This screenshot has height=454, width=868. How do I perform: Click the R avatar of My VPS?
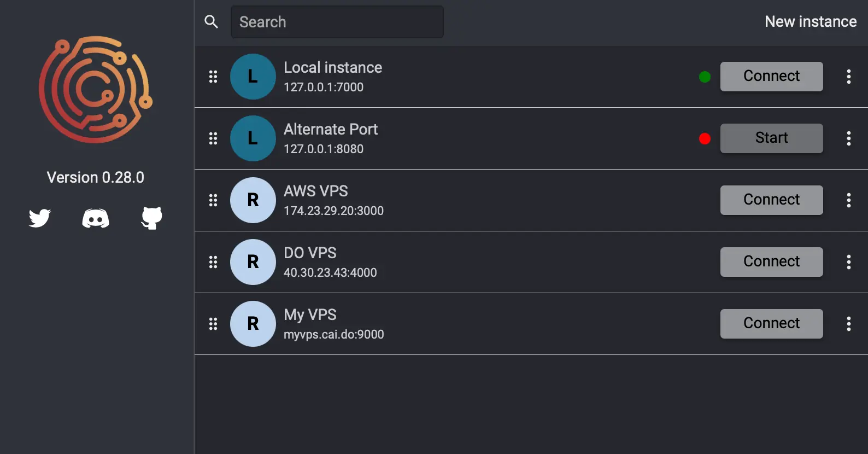[x=253, y=324]
